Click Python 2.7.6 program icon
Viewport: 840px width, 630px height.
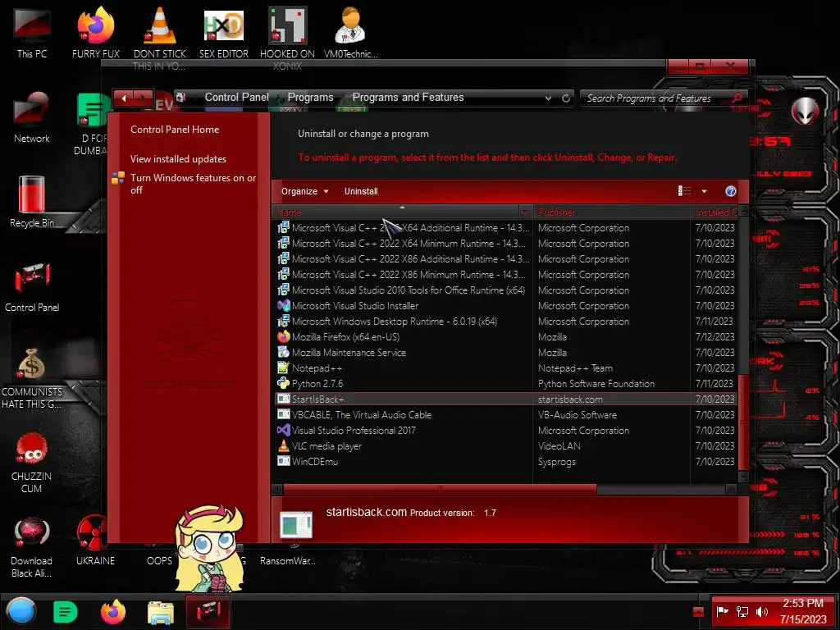(283, 384)
